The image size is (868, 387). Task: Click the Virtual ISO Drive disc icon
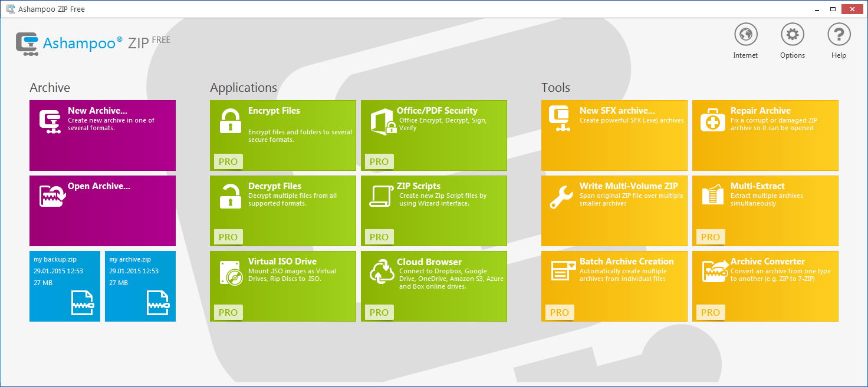(x=230, y=272)
